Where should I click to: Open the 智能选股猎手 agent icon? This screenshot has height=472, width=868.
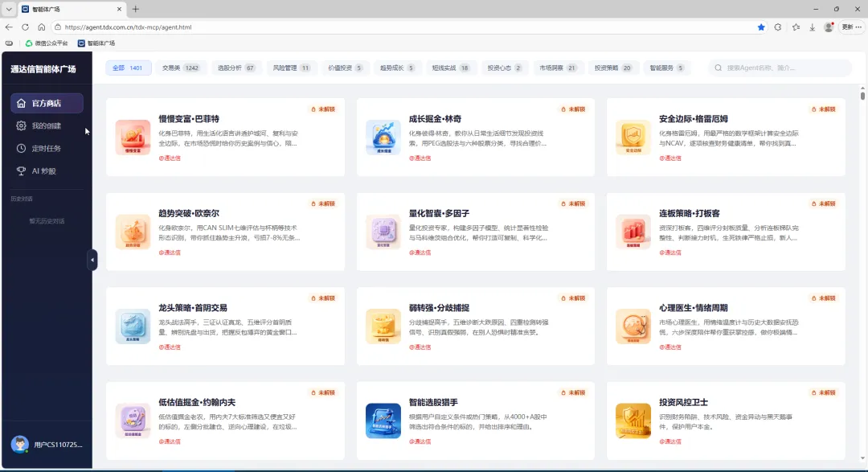(383, 421)
